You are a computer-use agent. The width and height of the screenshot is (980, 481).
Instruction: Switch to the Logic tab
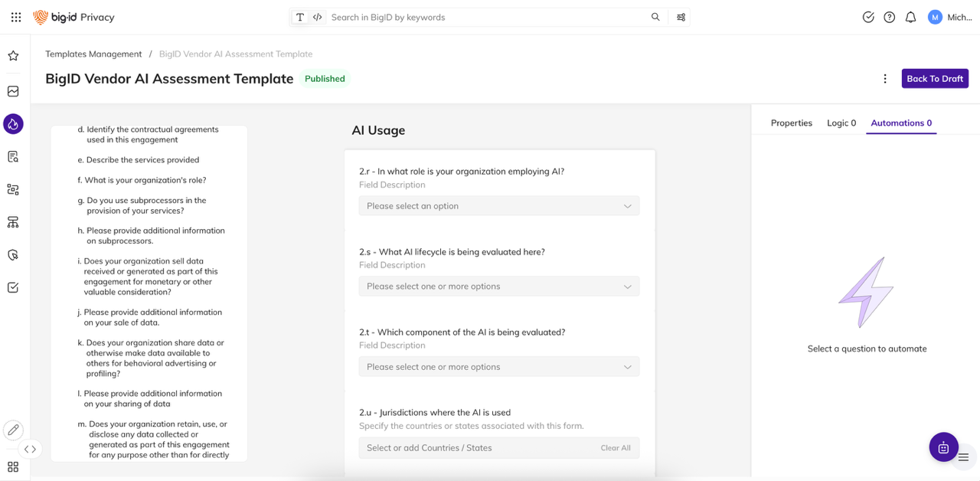[841, 123]
